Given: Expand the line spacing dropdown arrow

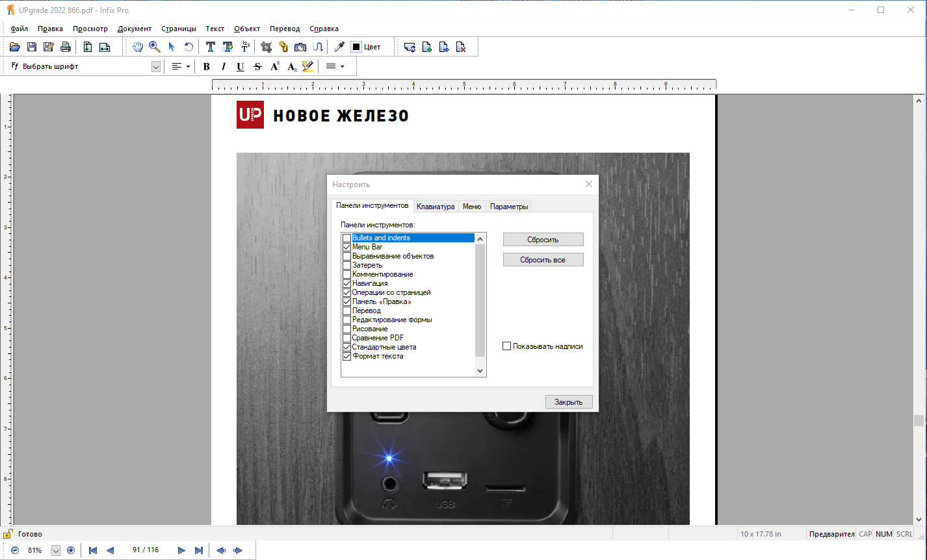Looking at the screenshot, I should click(342, 66).
